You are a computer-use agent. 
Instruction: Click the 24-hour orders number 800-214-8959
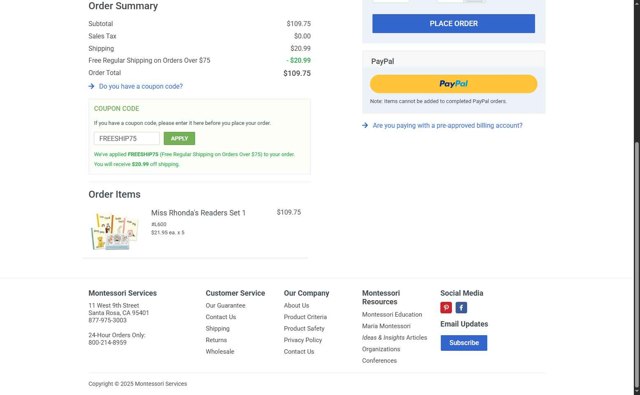pyautogui.click(x=107, y=342)
